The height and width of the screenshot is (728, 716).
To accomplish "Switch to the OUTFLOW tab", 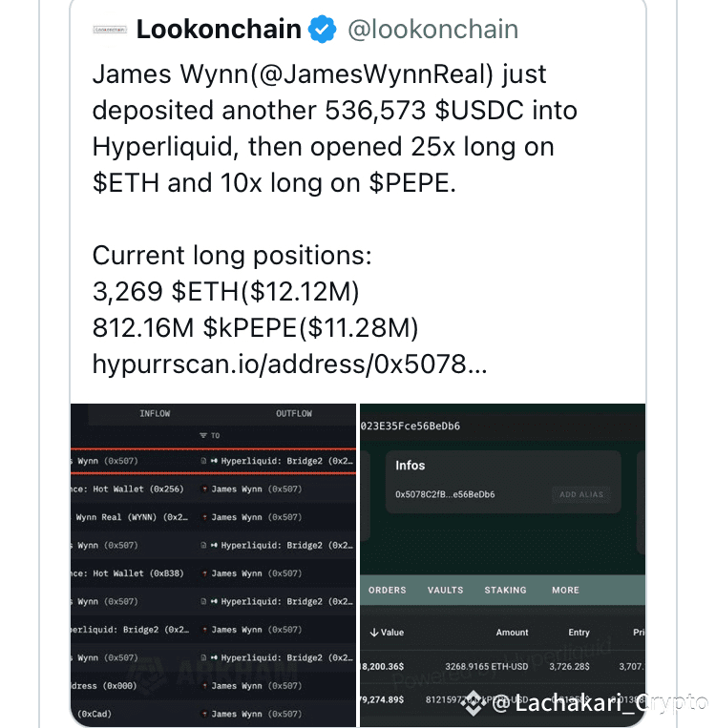I will point(294,413).
